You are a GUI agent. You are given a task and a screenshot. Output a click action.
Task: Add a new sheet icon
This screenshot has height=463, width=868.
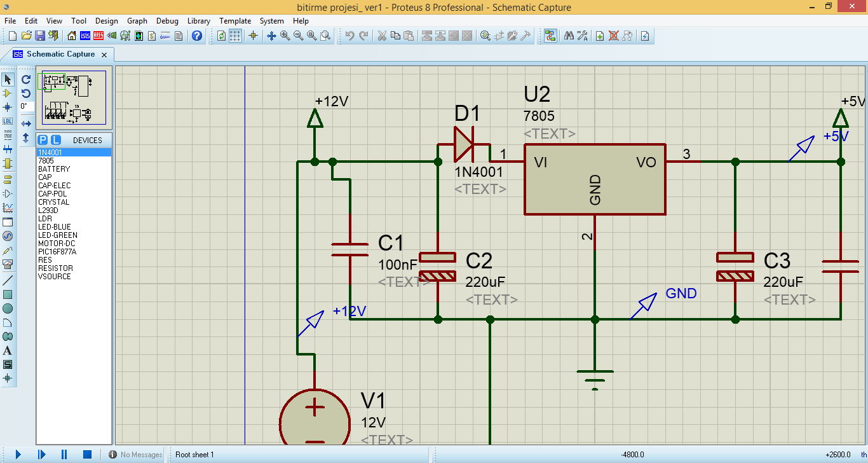click(x=600, y=36)
